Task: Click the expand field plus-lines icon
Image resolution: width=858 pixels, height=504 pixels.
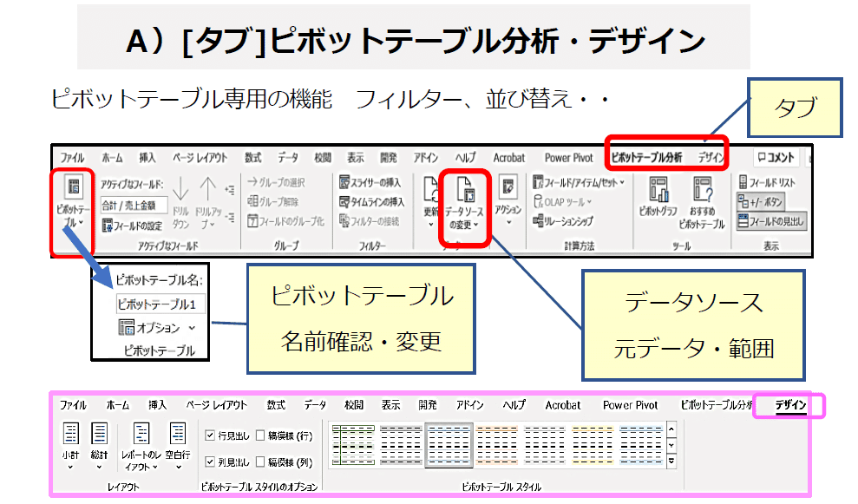Action: point(230,190)
